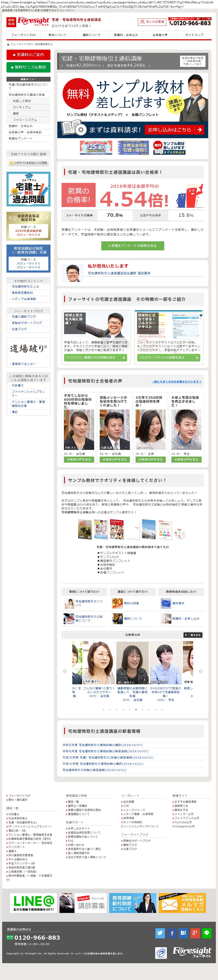Open the 受講料・お申込み navigation menu
The width and height of the screenshot is (218, 980).
coord(126,35)
